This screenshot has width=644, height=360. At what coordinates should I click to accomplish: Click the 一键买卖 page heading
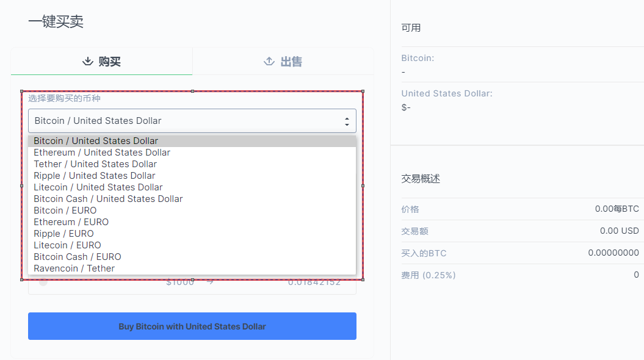tap(56, 21)
